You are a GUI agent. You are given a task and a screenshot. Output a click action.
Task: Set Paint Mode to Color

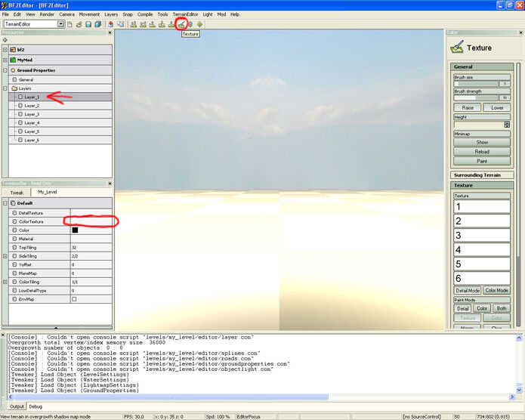click(x=482, y=308)
